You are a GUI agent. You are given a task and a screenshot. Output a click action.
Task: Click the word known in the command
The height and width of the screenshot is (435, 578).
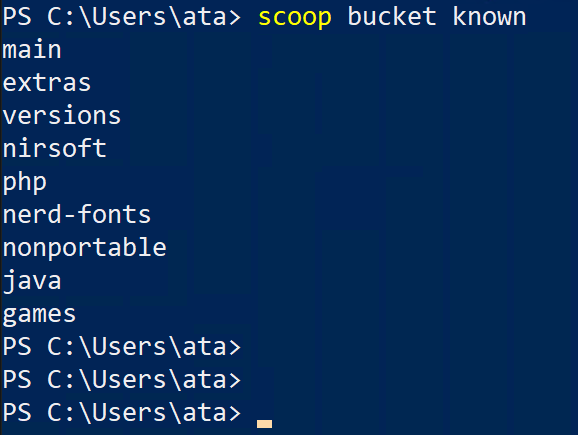click(489, 17)
